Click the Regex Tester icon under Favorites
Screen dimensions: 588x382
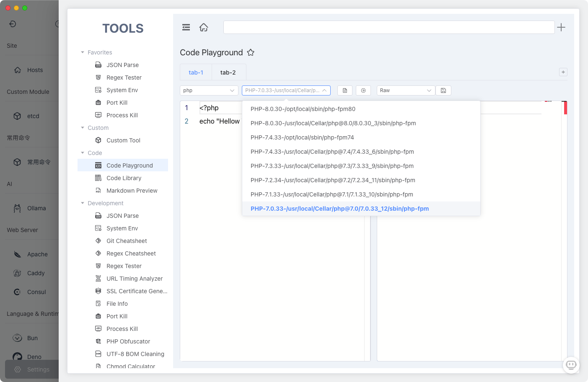(98, 77)
